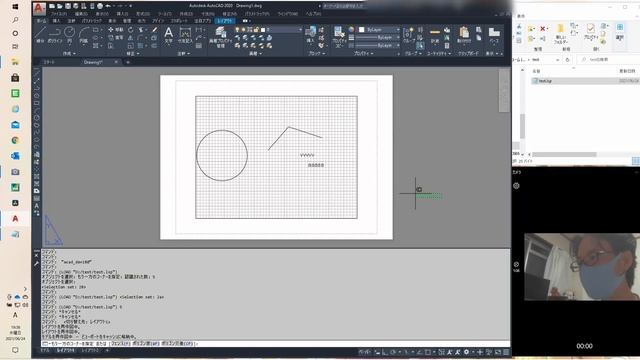Image resolution: width=640 pixels, height=360 pixels.
Task: Expand the 作成 (Draw) panel
Action: [x=69, y=53]
